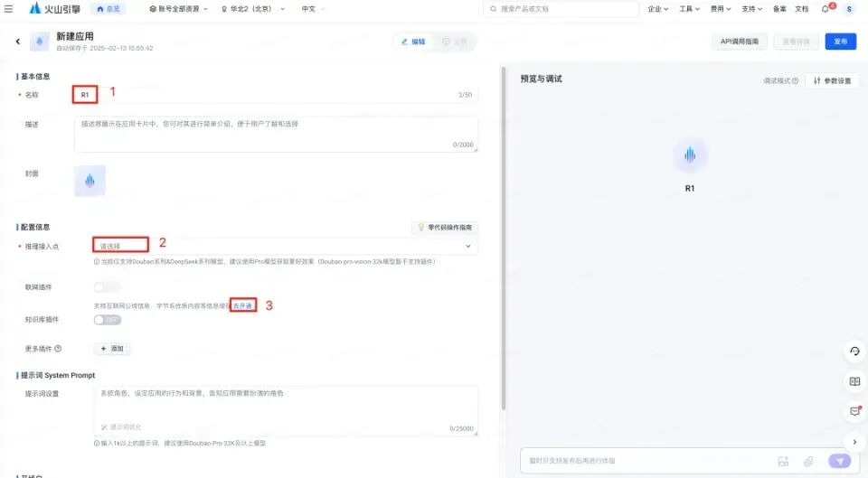Click 提示词优化 in the prompt box
This screenshot has height=478, width=868.
coord(121,427)
